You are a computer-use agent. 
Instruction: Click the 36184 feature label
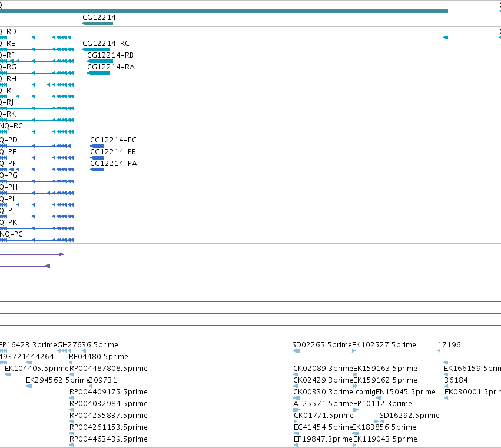456,380
